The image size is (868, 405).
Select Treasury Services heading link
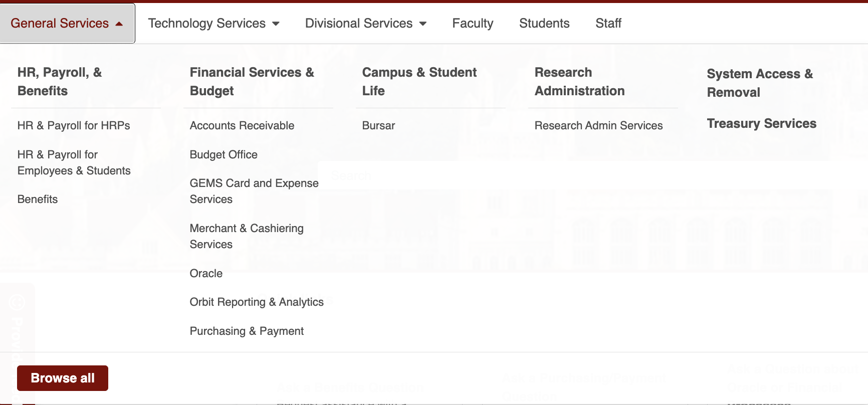(761, 124)
